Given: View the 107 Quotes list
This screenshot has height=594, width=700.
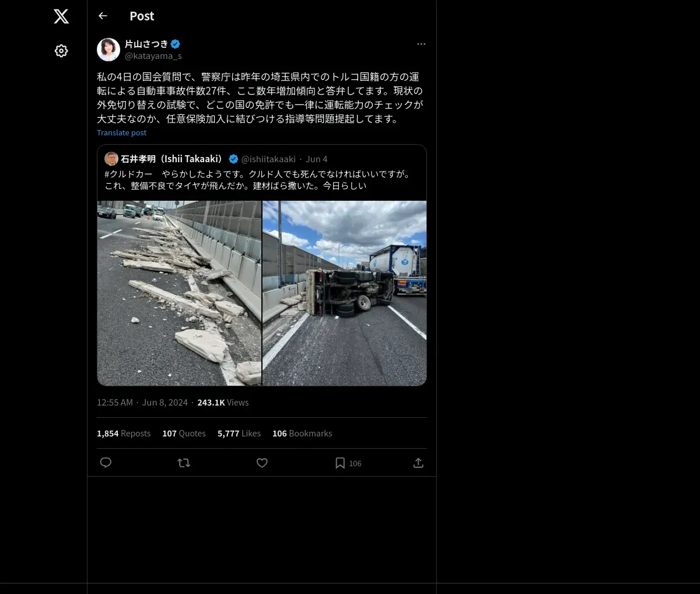Looking at the screenshot, I should (x=184, y=434).
